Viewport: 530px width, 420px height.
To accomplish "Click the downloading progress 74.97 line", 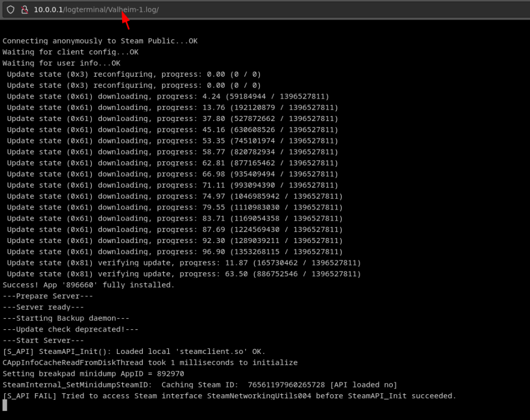I will pyautogui.click(x=175, y=197).
